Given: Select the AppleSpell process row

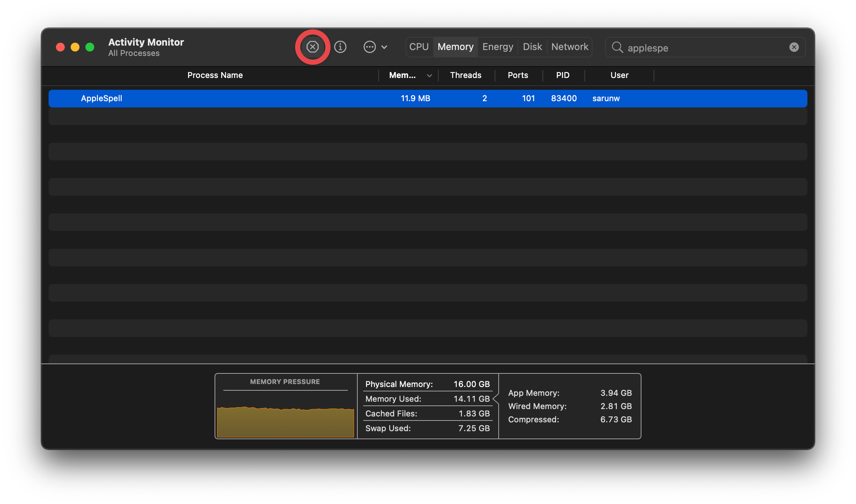Looking at the screenshot, I should pyautogui.click(x=102, y=98).
